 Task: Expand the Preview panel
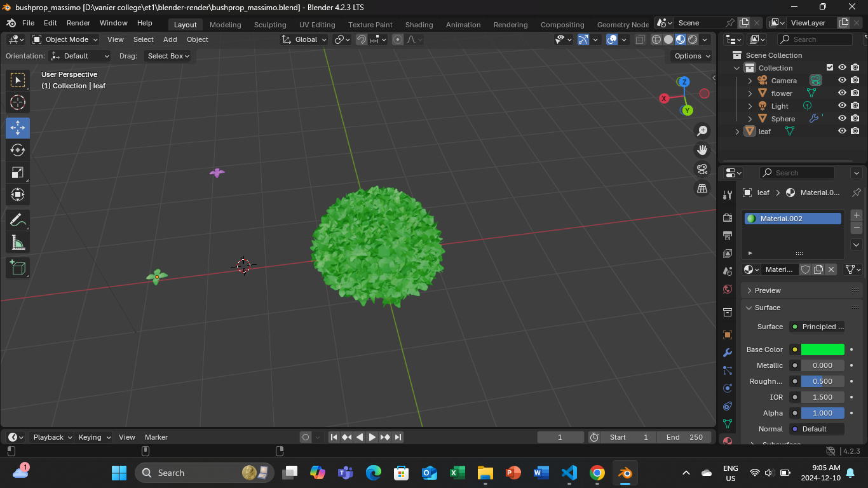point(768,290)
